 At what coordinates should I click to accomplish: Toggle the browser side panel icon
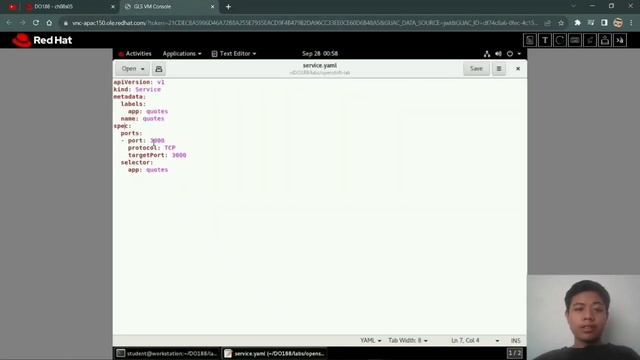point(604,23)
